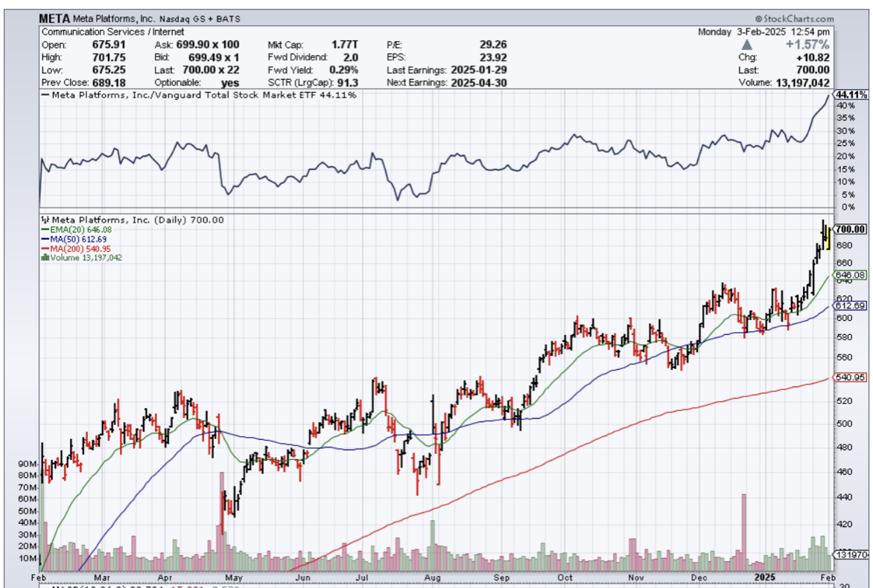Click the Aug month label on the time axis
Viewport: 873px width, 588px height.
433,577
